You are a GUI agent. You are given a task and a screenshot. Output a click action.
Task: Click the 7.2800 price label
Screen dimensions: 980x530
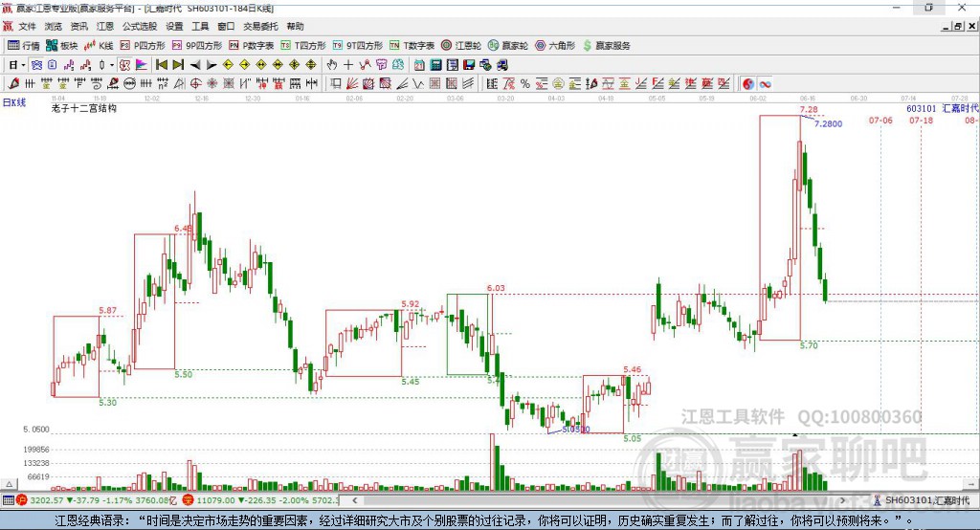click(x=828, y=123)
